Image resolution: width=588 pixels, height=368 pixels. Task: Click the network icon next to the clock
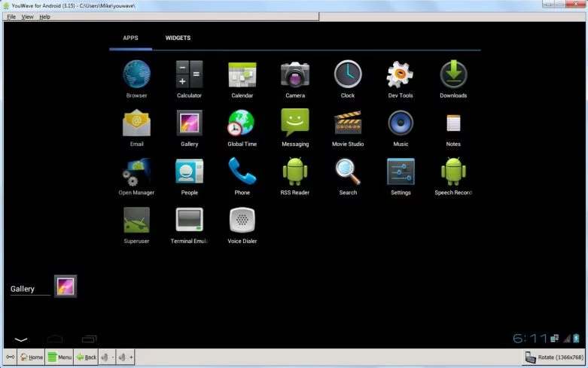pyautogui.click(x=555, y=339)
